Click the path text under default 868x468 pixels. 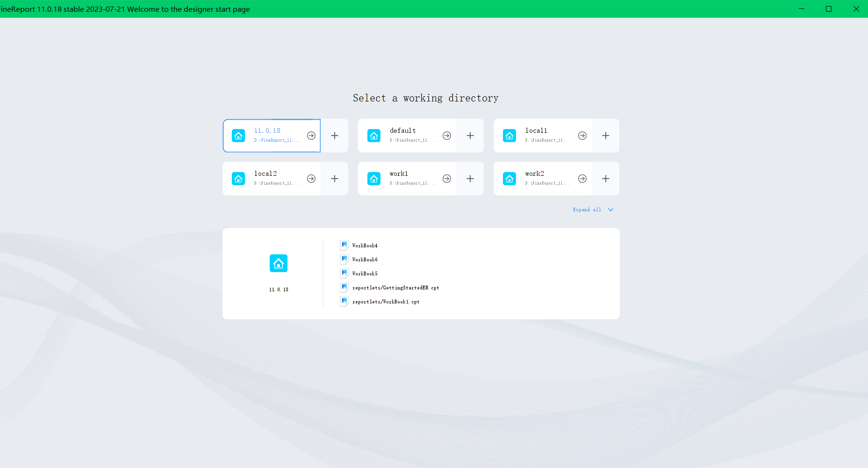413,140
